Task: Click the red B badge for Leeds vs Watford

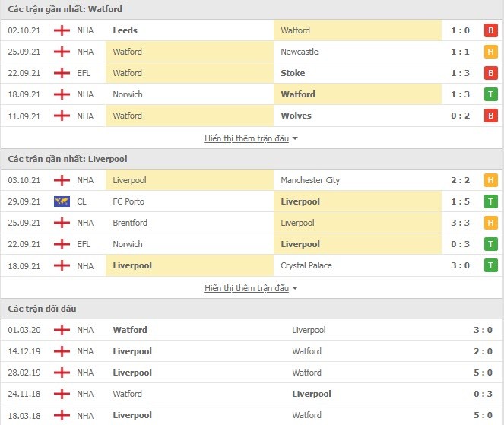Action: click(x=490, y=30)
